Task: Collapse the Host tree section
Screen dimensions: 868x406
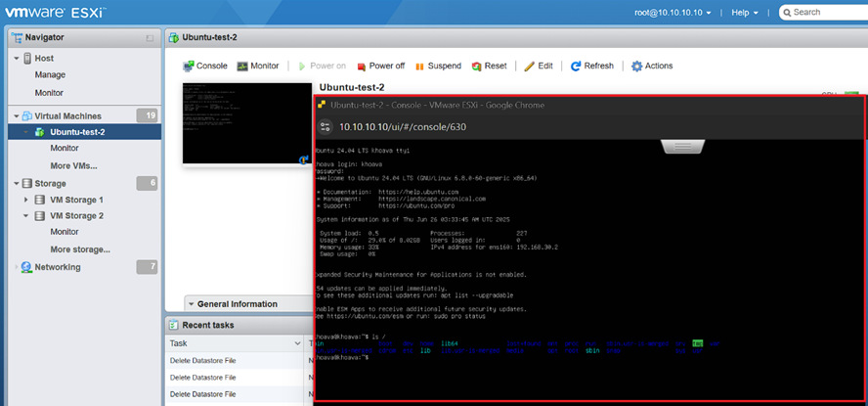Action: pos(17,59)
